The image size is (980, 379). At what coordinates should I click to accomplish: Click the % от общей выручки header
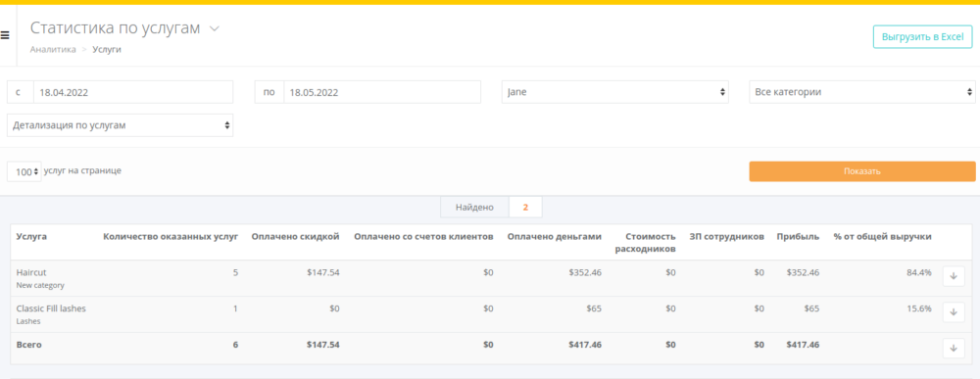(883, 237)
